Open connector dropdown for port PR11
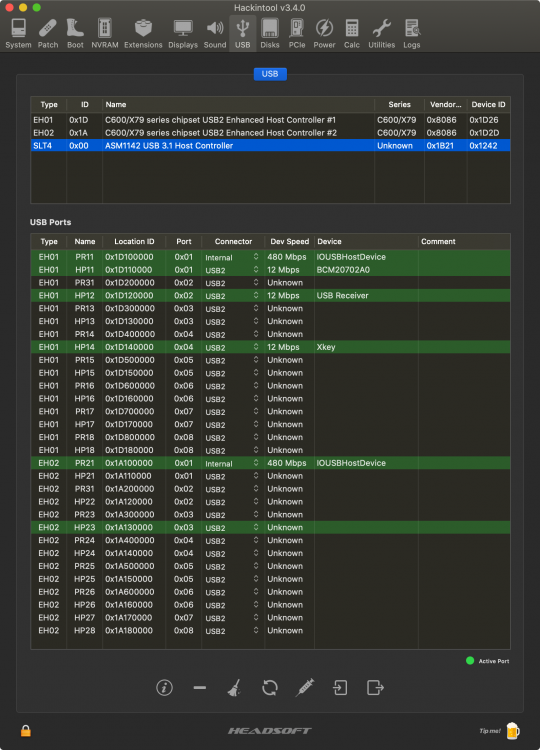This screenshot has width=540, height=750. 232,257
